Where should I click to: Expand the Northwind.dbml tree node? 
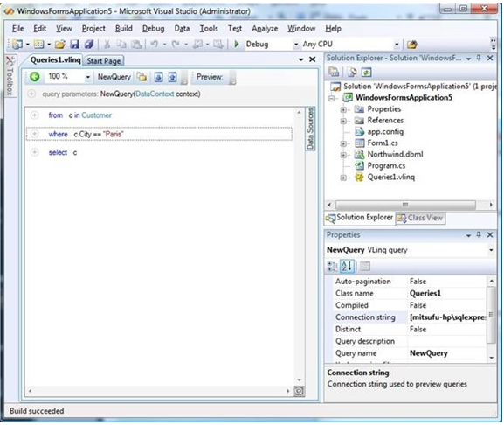343,155
